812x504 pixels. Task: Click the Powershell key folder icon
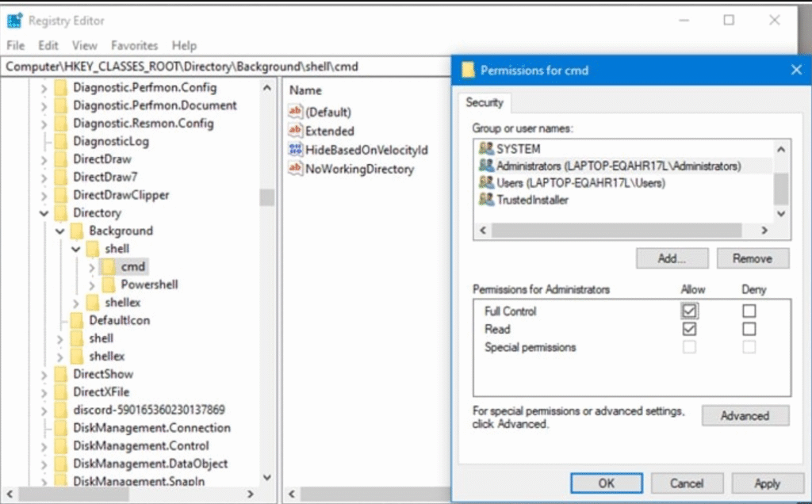click(109, 284)
